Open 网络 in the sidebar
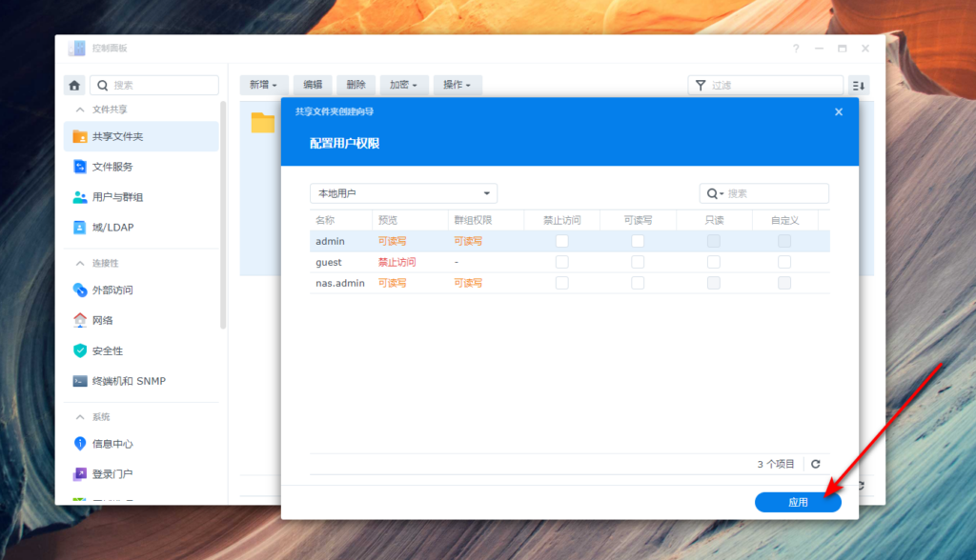Viewport: 976px width, 560px height. [141, 320]
